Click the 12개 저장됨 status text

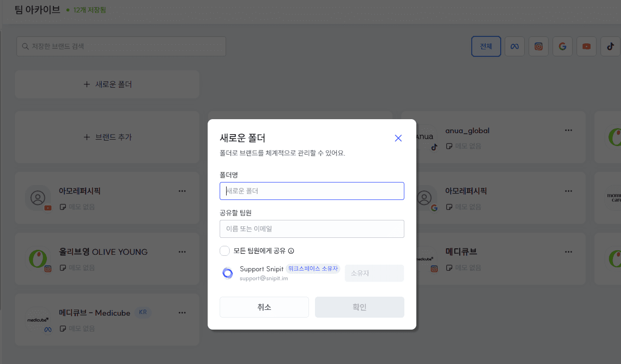(x=89, y=10)
